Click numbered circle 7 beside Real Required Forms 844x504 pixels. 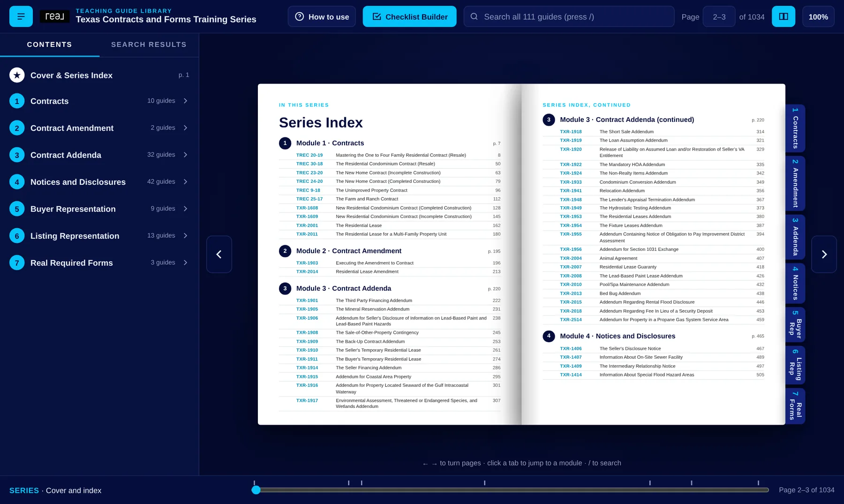coord(17,263)
